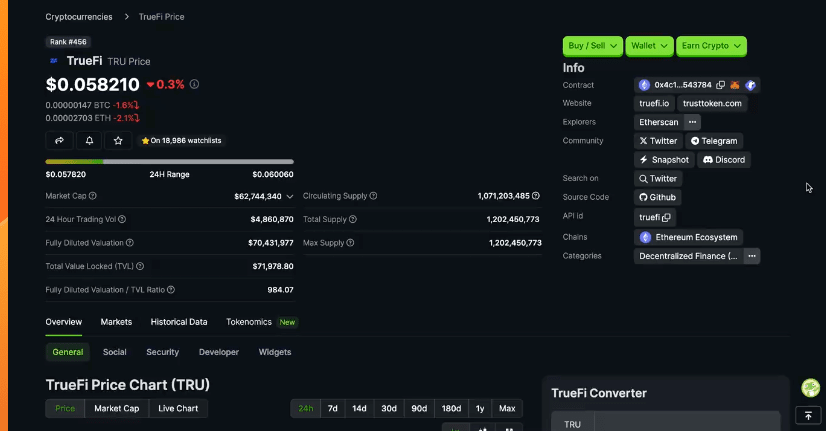Open Ethereum Ecosystem chain link

point(689,238)
